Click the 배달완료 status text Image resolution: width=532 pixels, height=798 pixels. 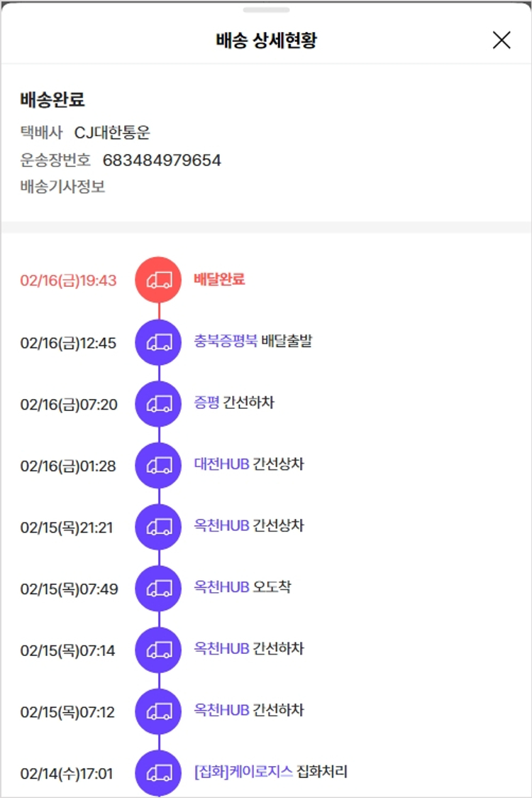pyautogui.click(x=219, y=279)
